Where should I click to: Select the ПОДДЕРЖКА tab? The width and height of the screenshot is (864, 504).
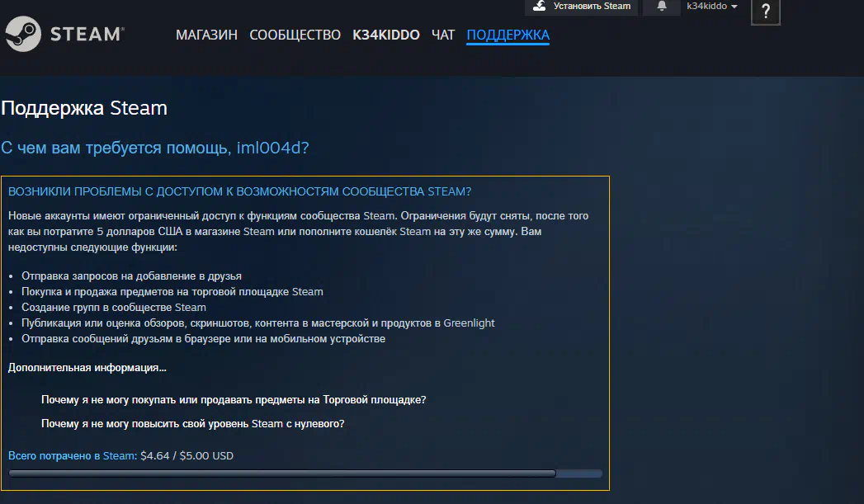(508, 35)
